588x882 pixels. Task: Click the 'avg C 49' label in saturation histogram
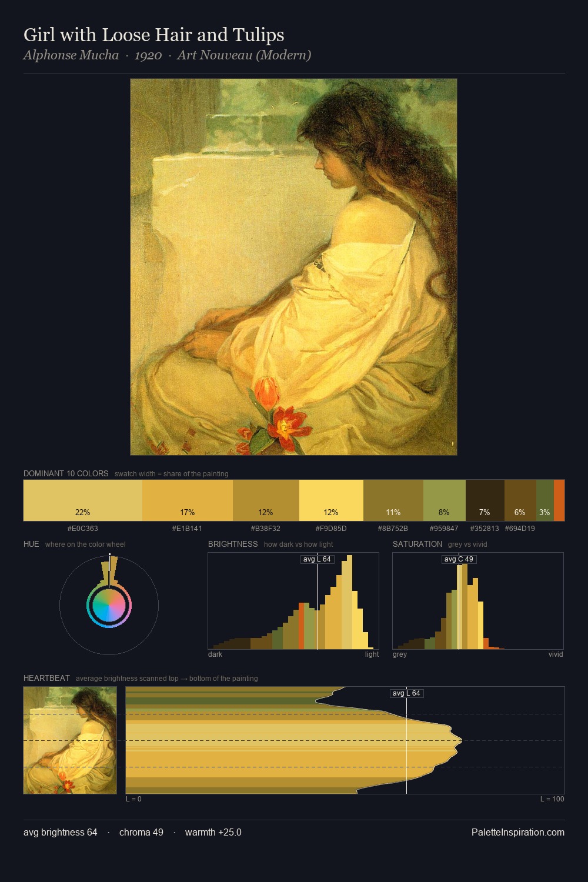pyautogui.click(x=459, y=559)
